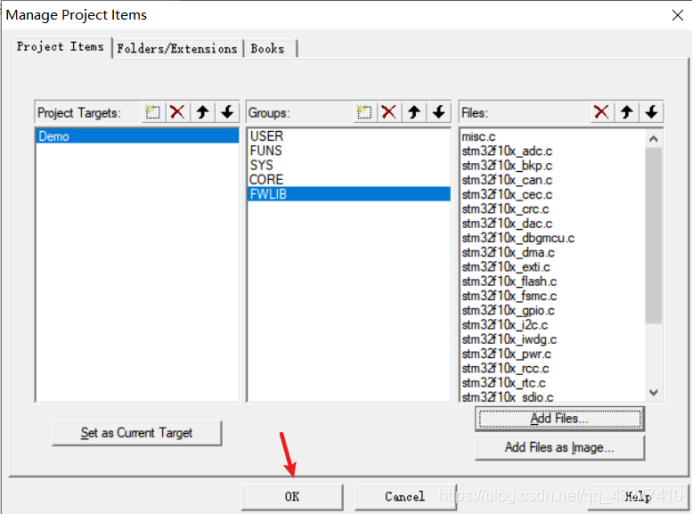
Task: Move selected file up
Action: (x=627, y=112)
